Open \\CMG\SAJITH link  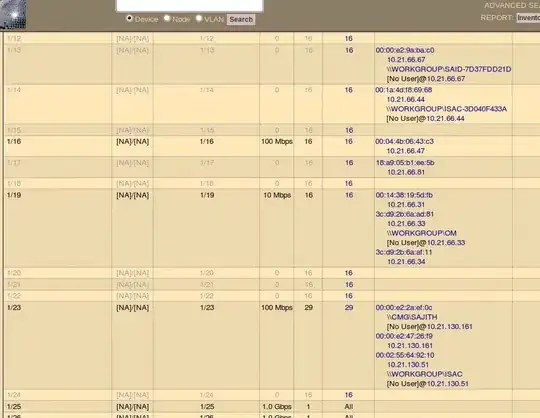tap(412, 317)
